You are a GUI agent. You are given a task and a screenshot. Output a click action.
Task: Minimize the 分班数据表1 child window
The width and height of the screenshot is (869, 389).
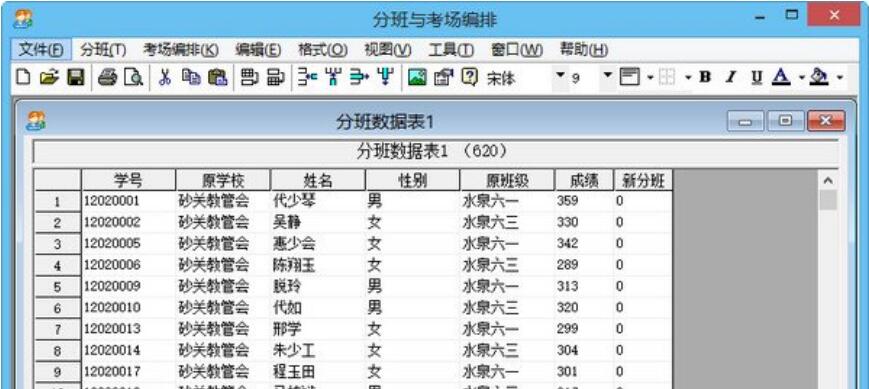pos(745,121)
